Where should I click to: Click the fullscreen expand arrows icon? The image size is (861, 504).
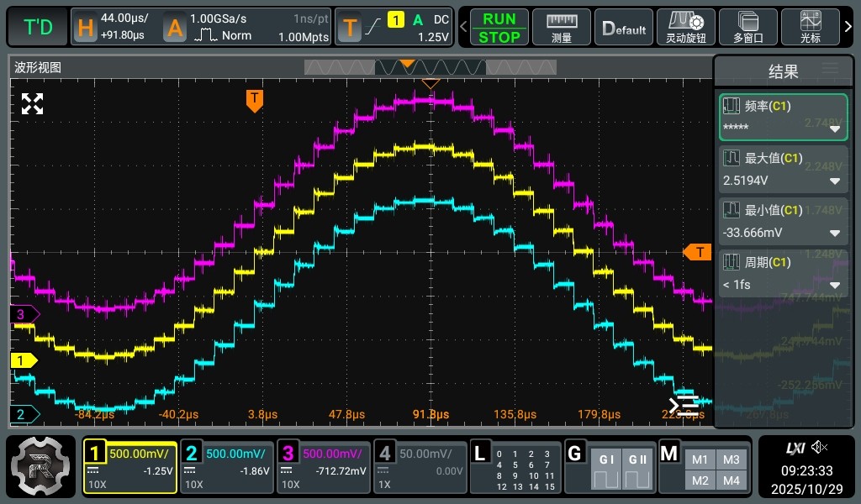[32, 104]
